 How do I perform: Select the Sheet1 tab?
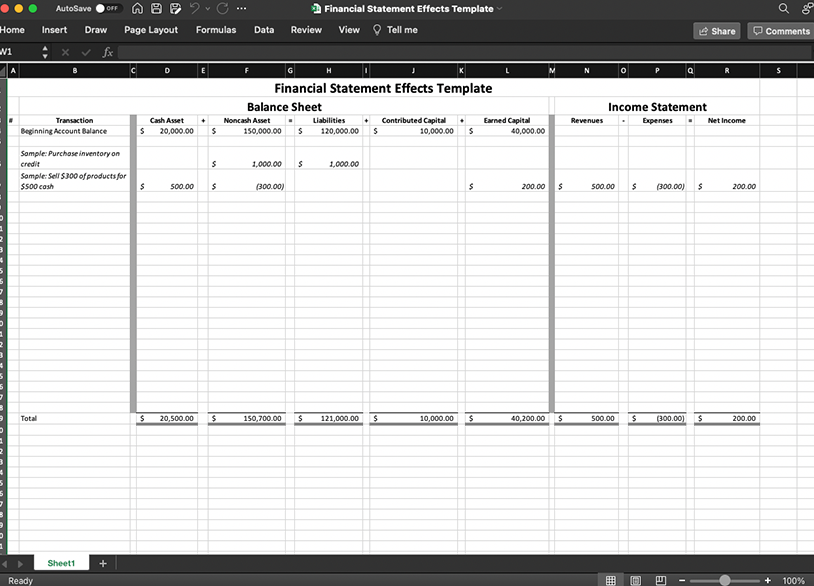[61, 563]
